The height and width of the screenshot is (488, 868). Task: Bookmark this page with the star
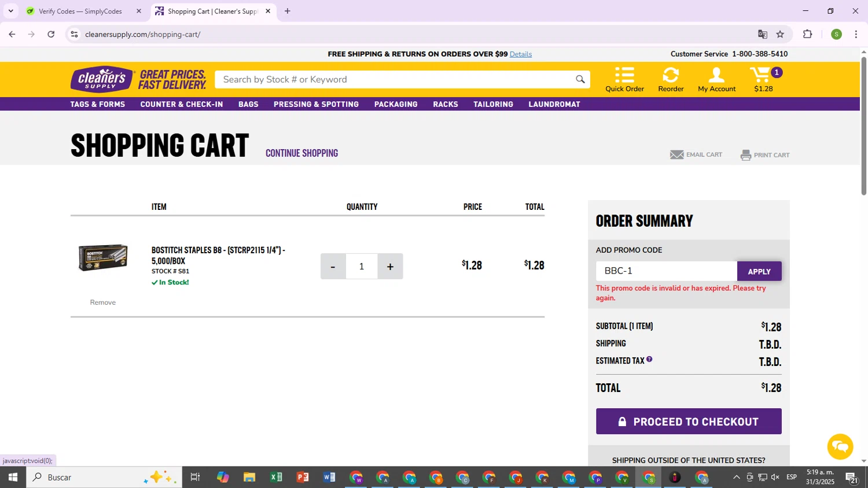780,34
